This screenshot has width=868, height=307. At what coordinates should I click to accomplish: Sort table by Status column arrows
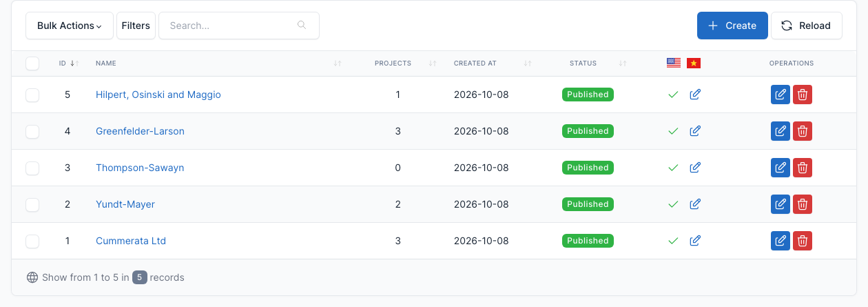coord(623,63)
